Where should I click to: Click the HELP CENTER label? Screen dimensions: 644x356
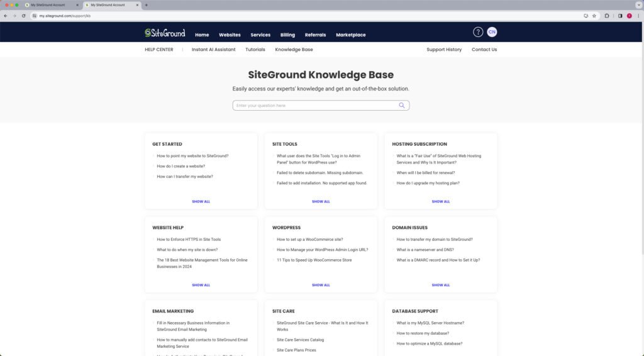click(159, 49)
